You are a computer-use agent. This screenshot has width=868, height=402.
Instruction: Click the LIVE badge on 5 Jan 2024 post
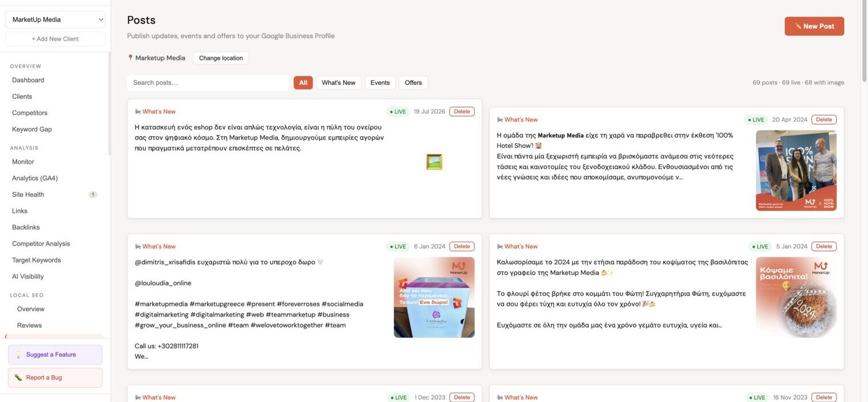760,247
